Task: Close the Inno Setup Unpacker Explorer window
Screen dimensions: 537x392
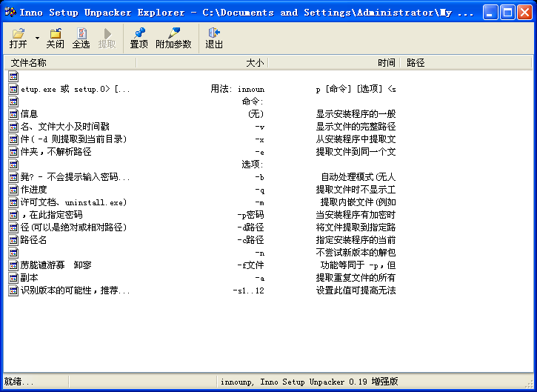Action: coord(524,13)
